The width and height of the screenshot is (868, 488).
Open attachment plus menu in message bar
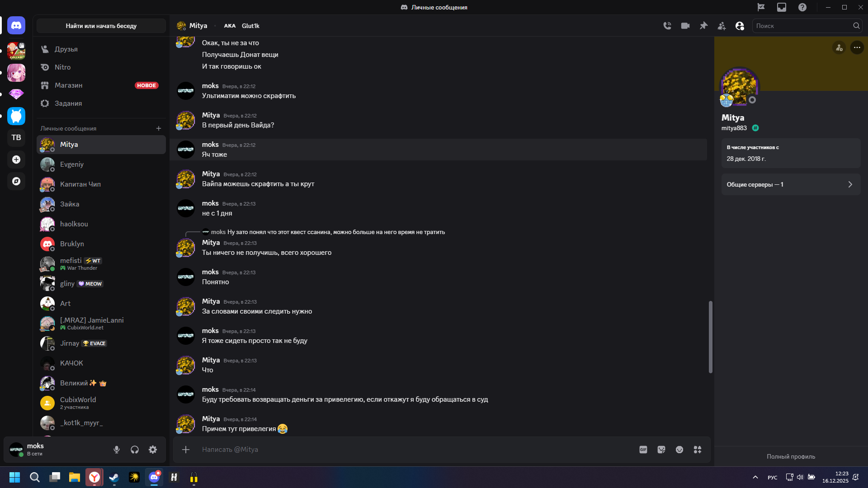point(186,450)
